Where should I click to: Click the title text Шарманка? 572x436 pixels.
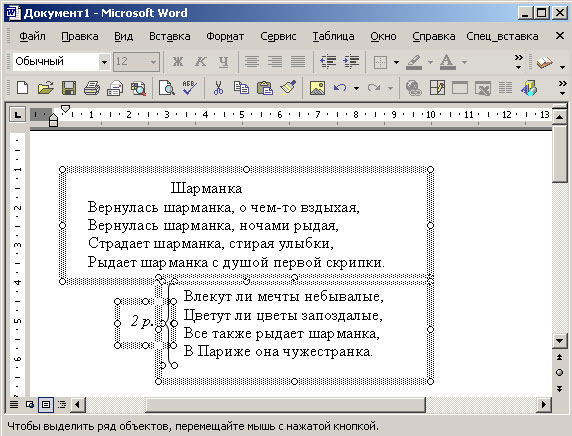pos(206,189)
